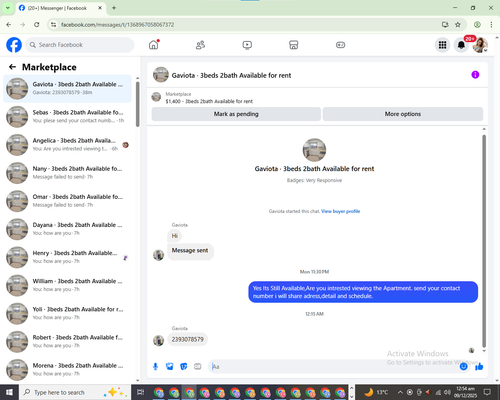Open the Windows Start menu
Image resolution: width=500 pixels, height=400 pixels.
[9, 392]
